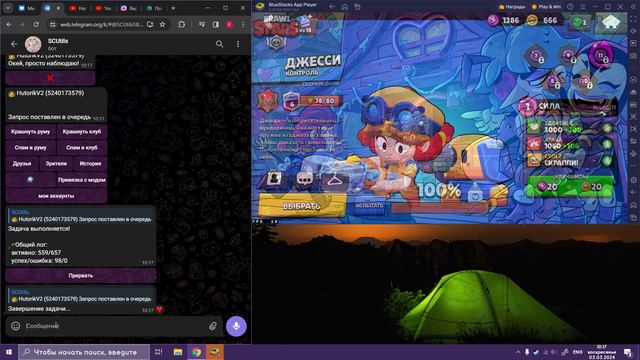Click ВЫБРАТЬ to select Джесси
Screen dimensions: 640x360
pos(302,206)
